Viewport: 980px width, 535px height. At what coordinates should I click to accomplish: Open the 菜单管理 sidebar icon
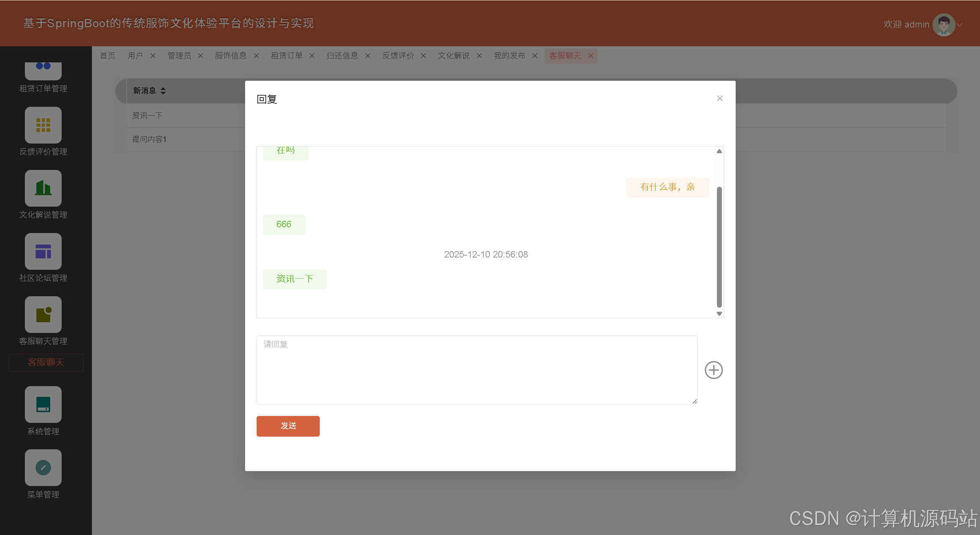[x=43, y=468]
